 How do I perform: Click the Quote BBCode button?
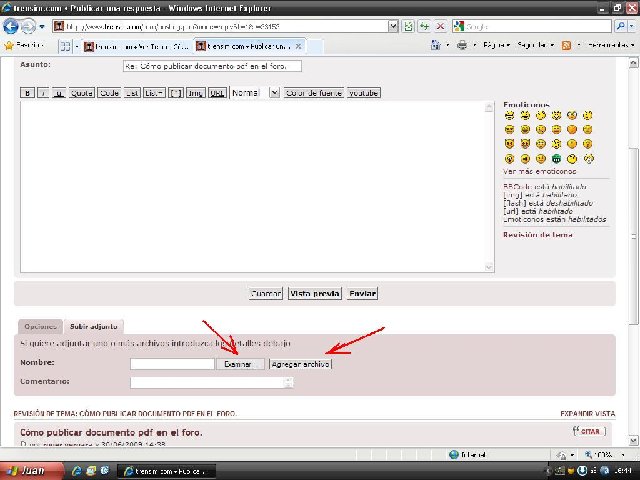pyautogui.click(x=81, y=93)
